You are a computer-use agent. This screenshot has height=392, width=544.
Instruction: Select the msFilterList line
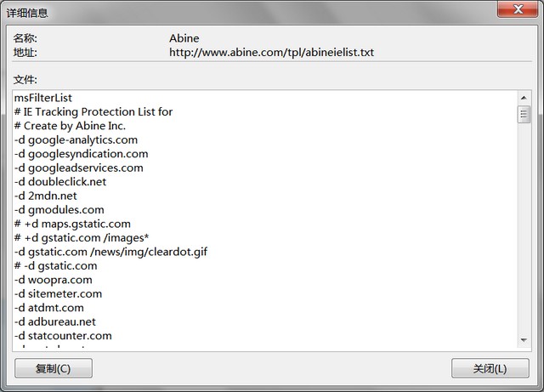(43, 98)
